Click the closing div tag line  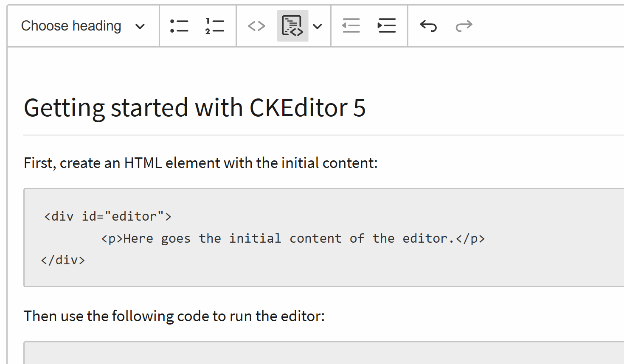[x=63, y=260]
